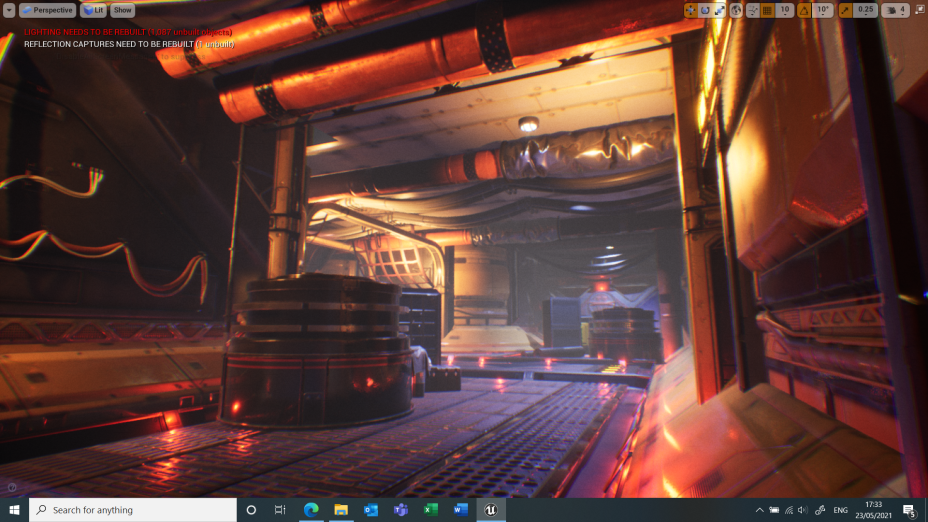The height and width of the screenshot is (522, 928).
Task: Open Microsoft Teams from taskbar
Action: pyautogui.click(x=401, y=510)
